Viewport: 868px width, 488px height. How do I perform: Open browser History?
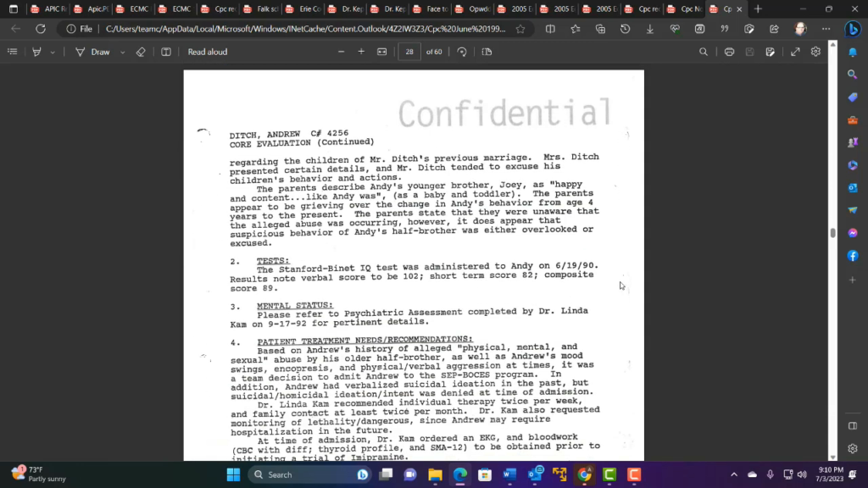point(625,29)
